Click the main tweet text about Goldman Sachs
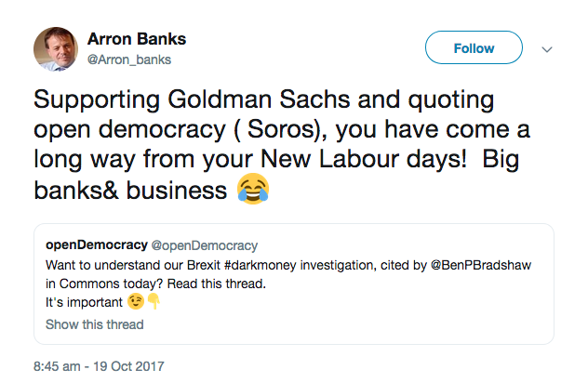 pos(282,145)
